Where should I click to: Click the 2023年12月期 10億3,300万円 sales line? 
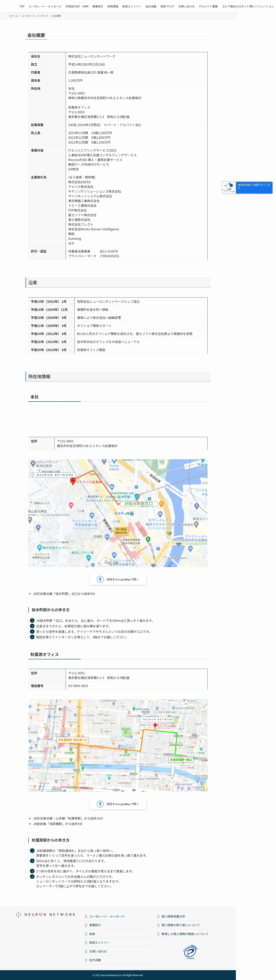[x=90, y=133]
